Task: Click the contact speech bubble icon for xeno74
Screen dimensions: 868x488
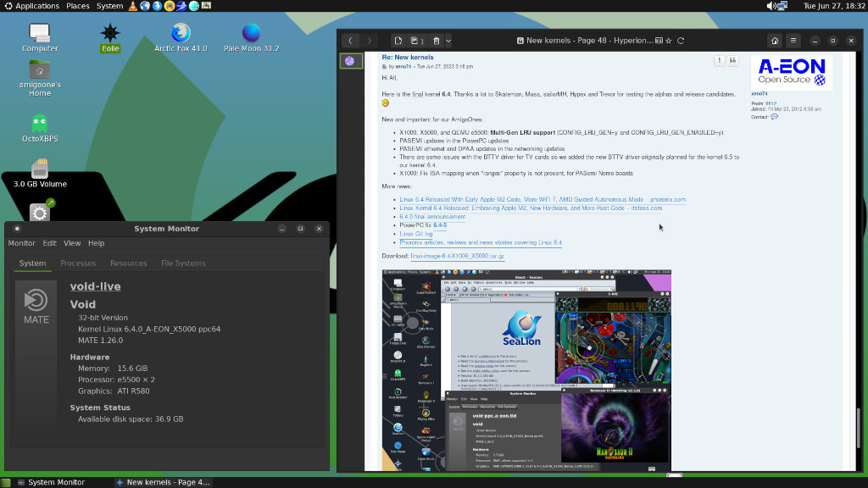Action: click(x=774, y=117)
